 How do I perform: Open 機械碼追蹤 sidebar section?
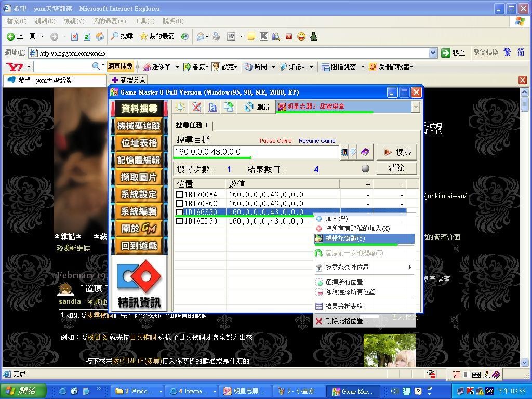(x=139, y=126)
